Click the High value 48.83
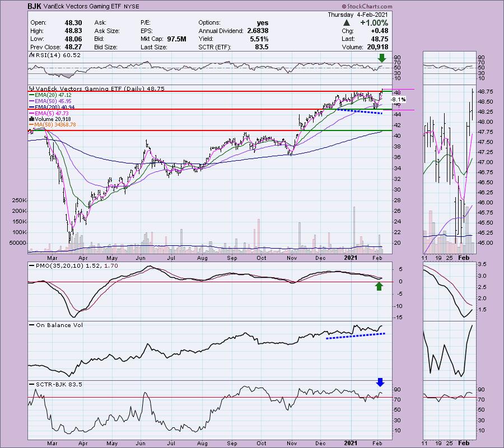This screenshot has width=504, height=448. pyautogui.click(x=73, y=31)
